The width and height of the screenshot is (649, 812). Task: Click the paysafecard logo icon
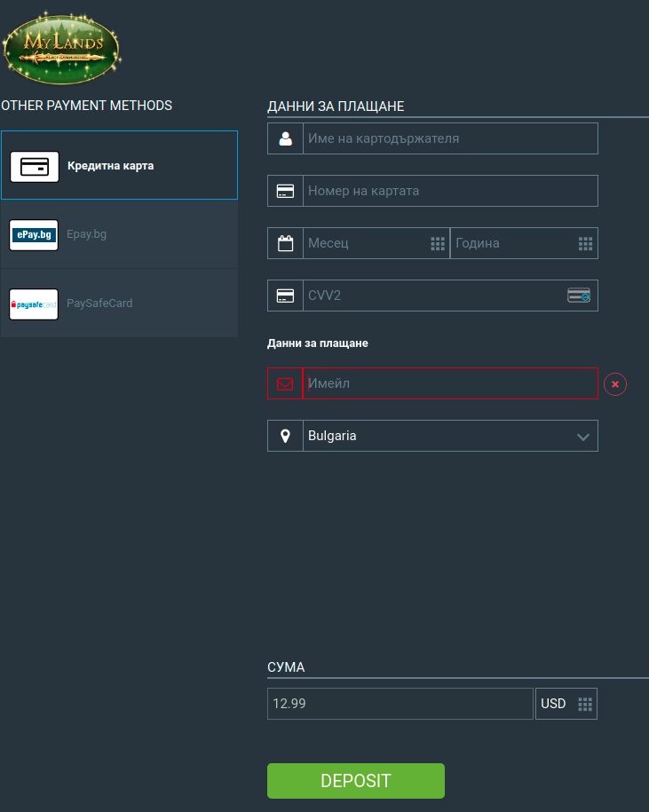tap(34, 304)
